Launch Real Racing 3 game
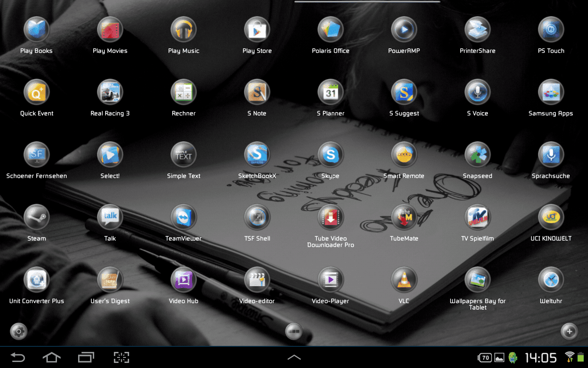This screenshot has height=368, width=588. click(x=110, y=92)
